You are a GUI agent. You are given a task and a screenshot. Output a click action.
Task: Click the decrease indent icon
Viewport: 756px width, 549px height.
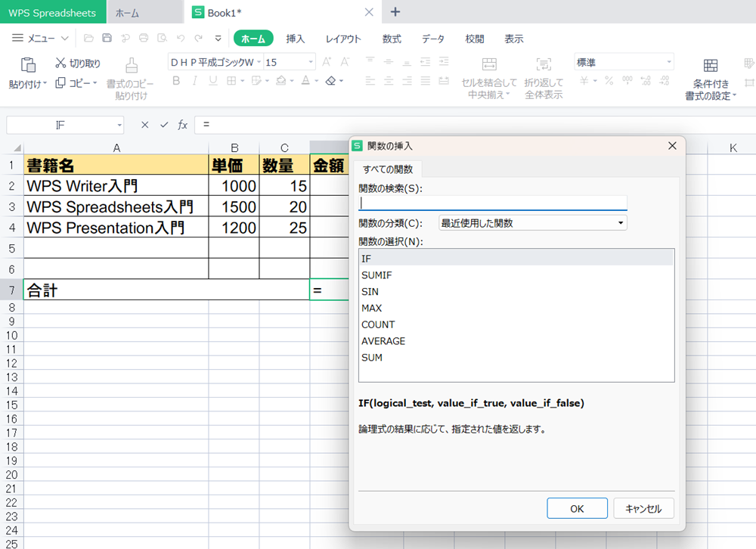pyautogui.click(x=425, y=61)
